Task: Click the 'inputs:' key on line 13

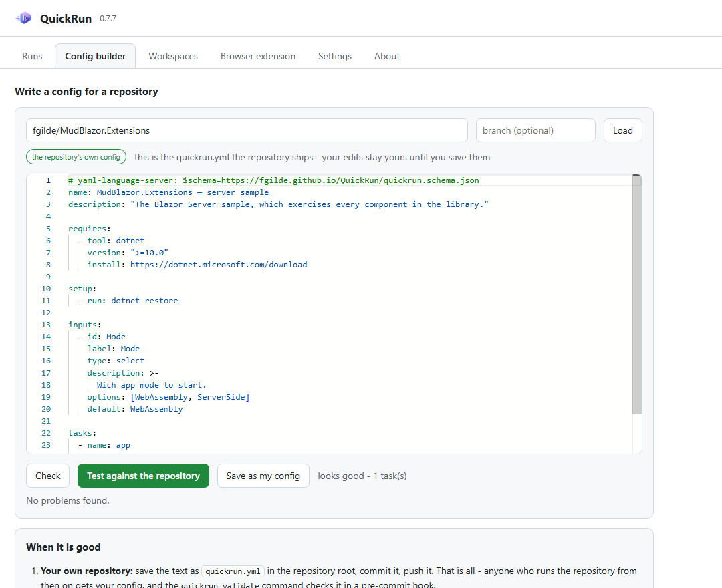Action: (85, 325)
